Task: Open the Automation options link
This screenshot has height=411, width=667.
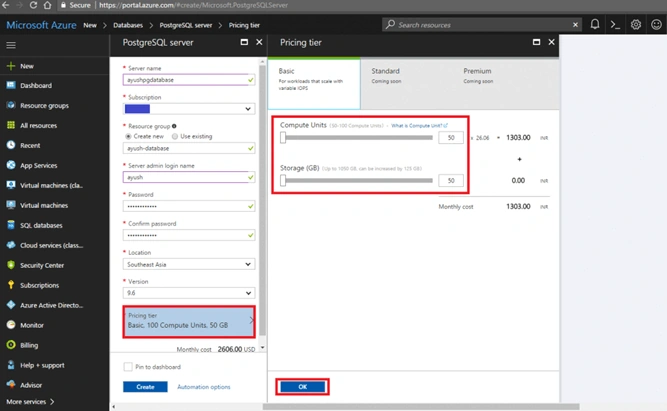Action: click(204, 387)
